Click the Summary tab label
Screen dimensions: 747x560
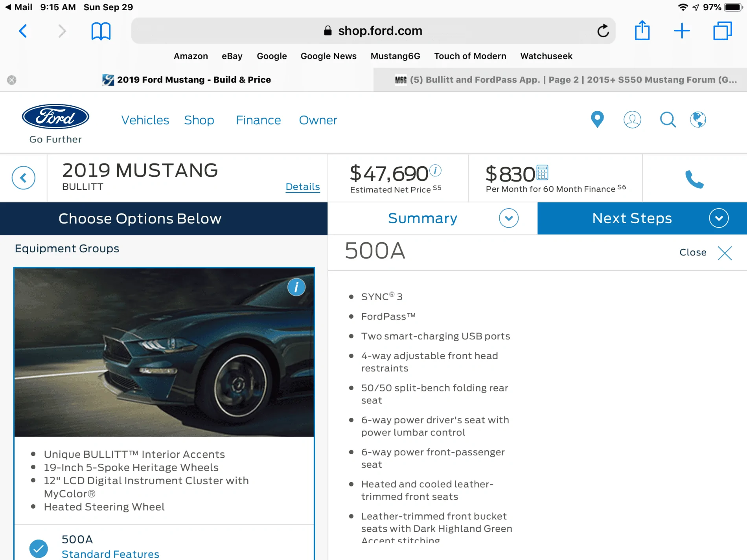tap(423, 218)
